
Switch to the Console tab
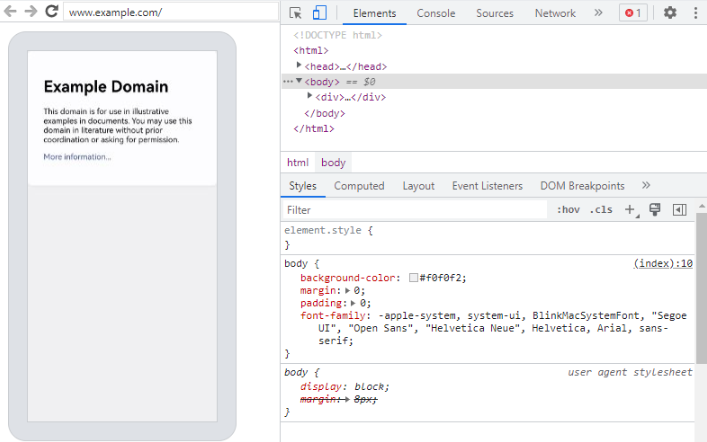point(435,13)
